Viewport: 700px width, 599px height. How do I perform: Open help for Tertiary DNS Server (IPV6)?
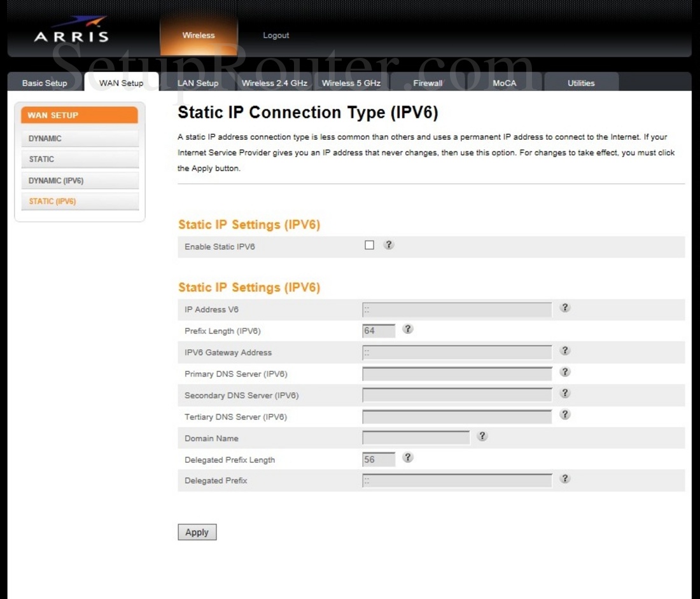tap(564, 415)
